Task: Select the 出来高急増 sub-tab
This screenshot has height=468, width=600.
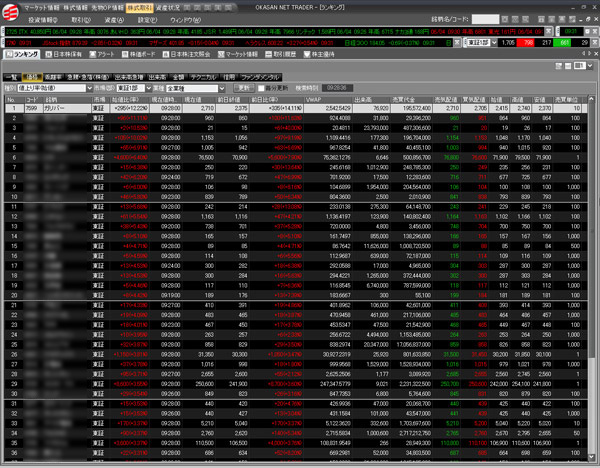Action: (x=129, y=77)
